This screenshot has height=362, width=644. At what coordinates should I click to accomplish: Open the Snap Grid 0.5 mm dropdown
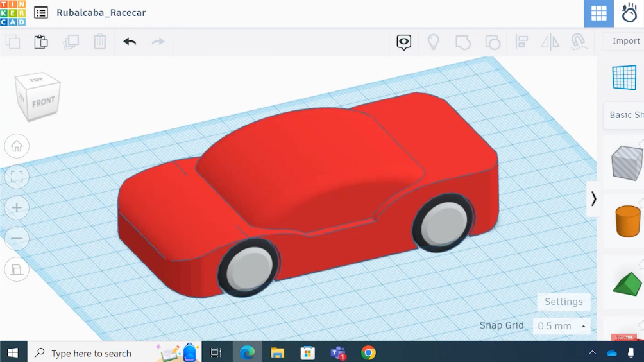coord(561,326)
